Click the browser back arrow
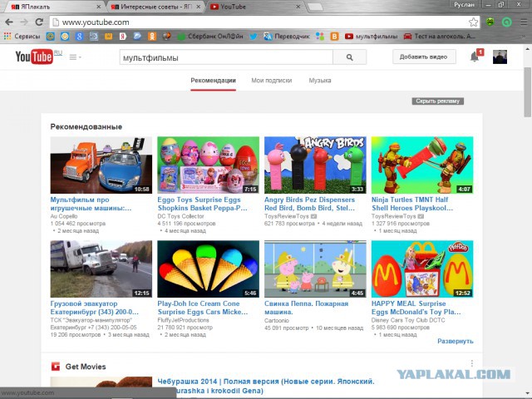The image size is (532, 399). pos(9,22)
